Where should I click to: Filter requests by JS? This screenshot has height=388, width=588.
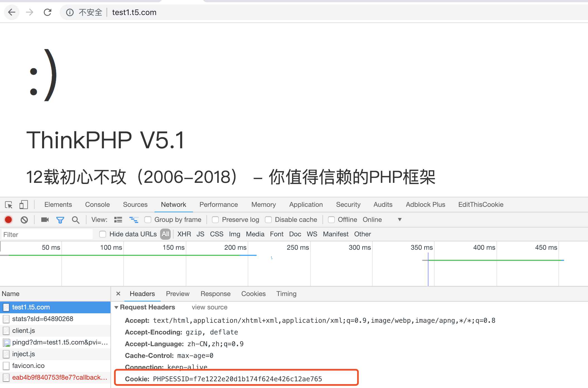point(200,234)
